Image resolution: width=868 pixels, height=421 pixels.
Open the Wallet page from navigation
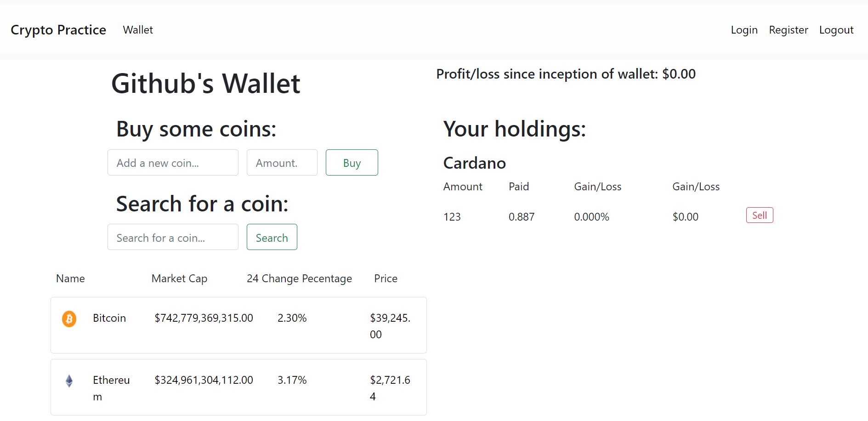137,29
